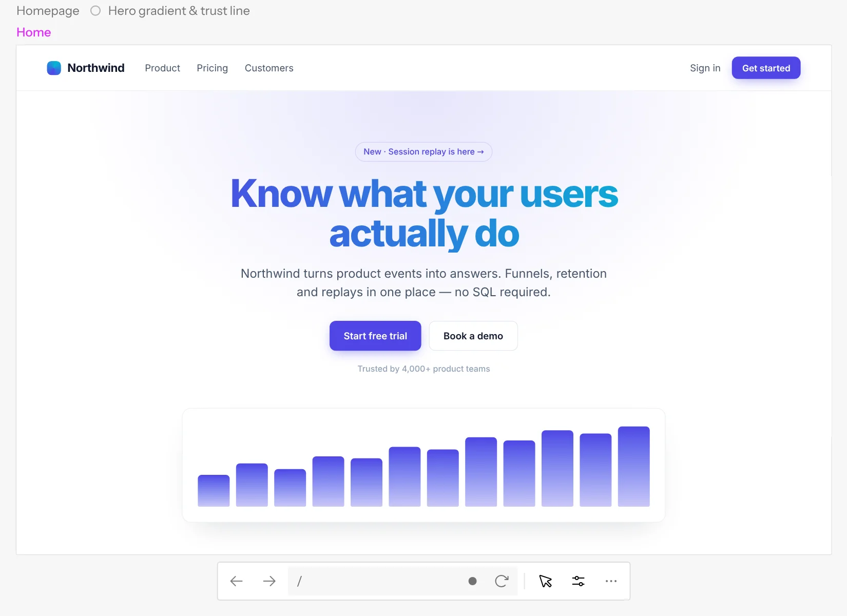The image size is (847, 616).
Task: Open the Customers nav item
Action: click(x=269, y=68)
